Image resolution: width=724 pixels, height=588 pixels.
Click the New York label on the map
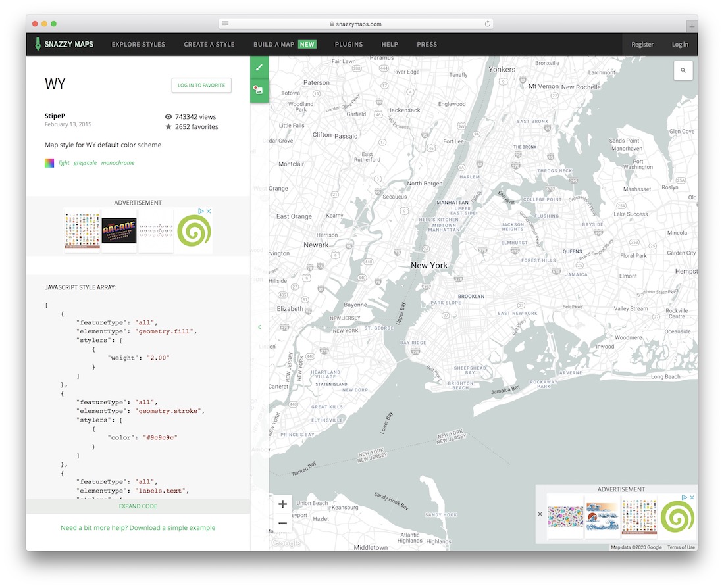429,265
